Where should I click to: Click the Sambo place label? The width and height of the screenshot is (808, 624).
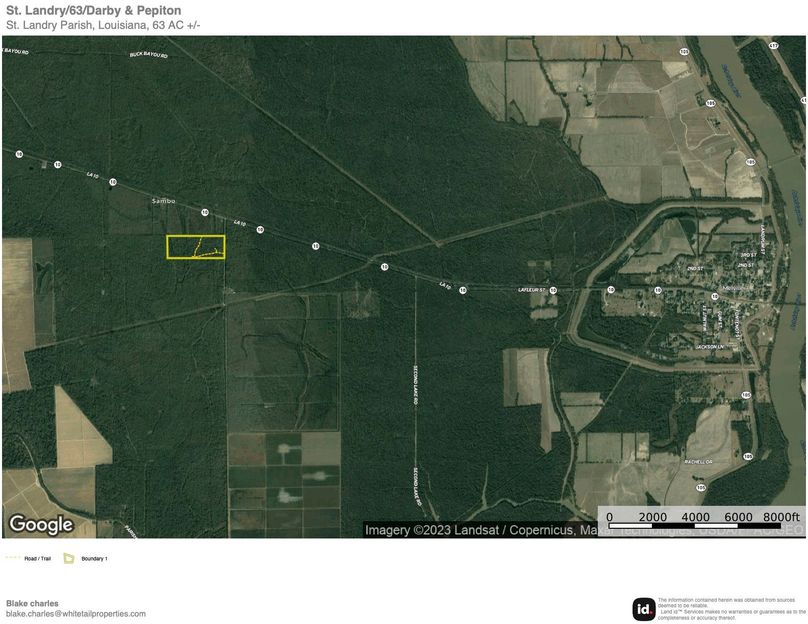(x=162, y=201)
